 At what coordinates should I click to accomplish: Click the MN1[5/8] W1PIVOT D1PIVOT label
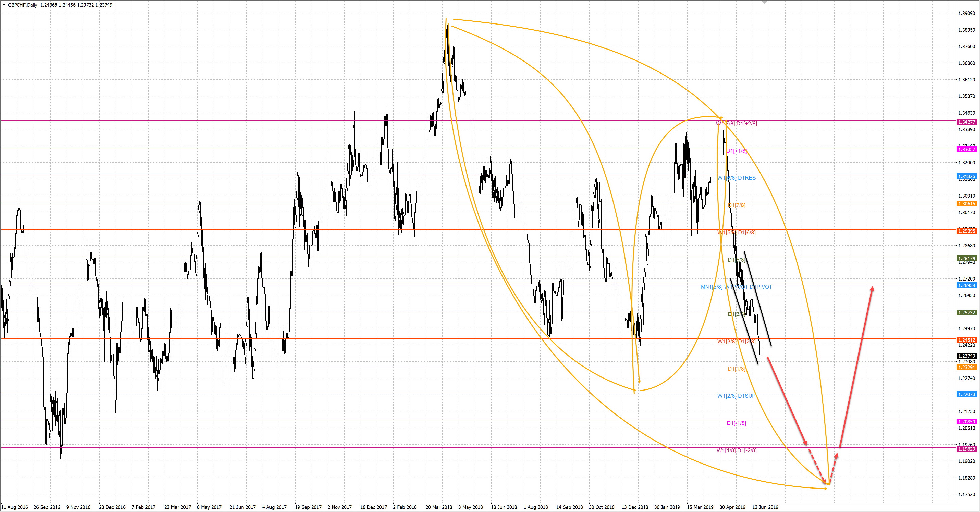coord(736,287)
